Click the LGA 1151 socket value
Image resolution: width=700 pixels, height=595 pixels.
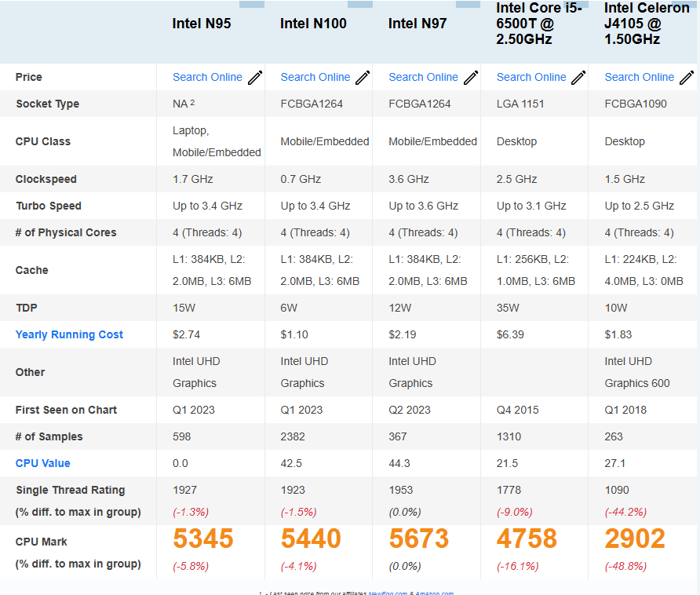click(x=520, y=104)
